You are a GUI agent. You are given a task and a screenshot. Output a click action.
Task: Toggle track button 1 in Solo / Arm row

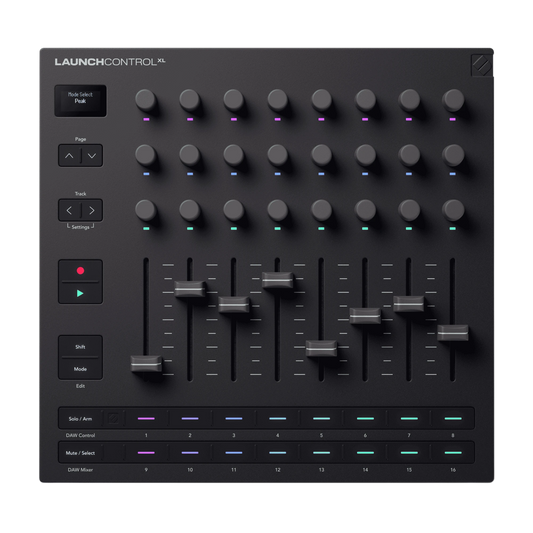coord(146,418)
